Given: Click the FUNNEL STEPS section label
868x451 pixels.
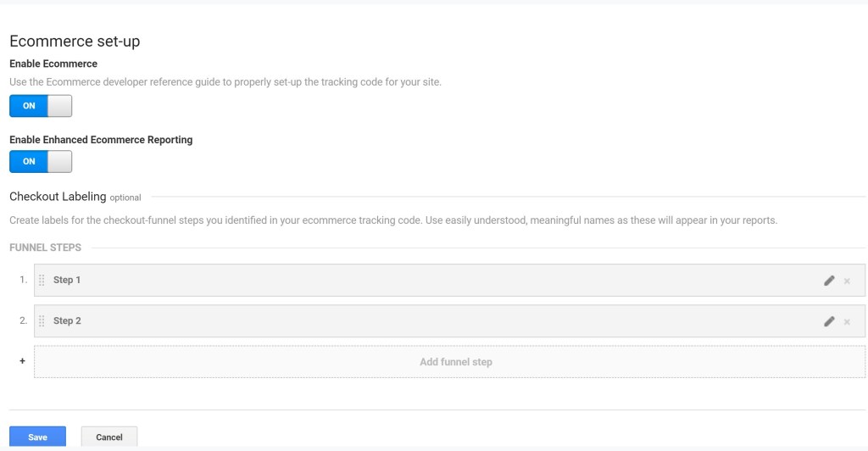Looking at the screenshot, I should coord(46,248).
